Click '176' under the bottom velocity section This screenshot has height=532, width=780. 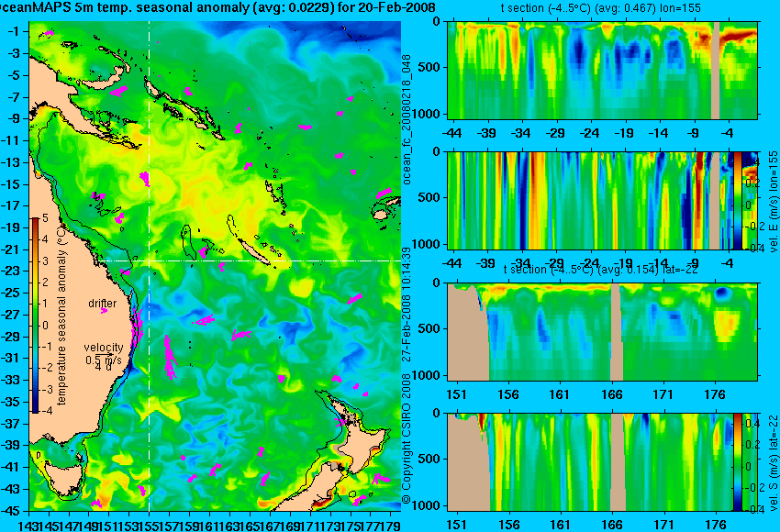(x=716, y=525)
